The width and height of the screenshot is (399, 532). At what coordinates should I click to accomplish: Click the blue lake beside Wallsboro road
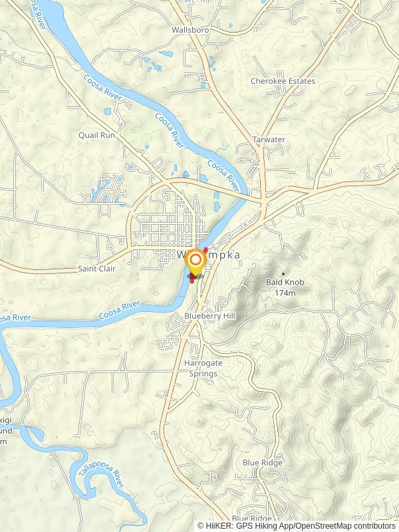pyautogui.click(x=166, y=53)
